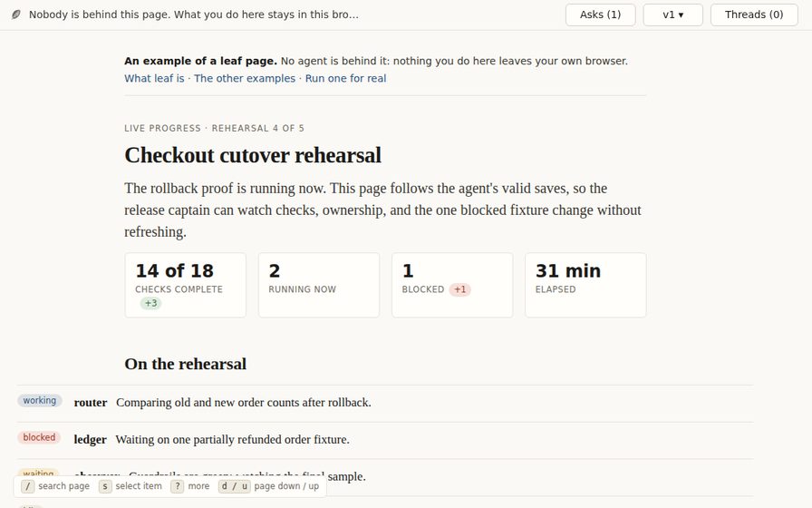The image size is (812, 508).
Task: Click the 's' select item shortcut key
Action: (105, 486)
